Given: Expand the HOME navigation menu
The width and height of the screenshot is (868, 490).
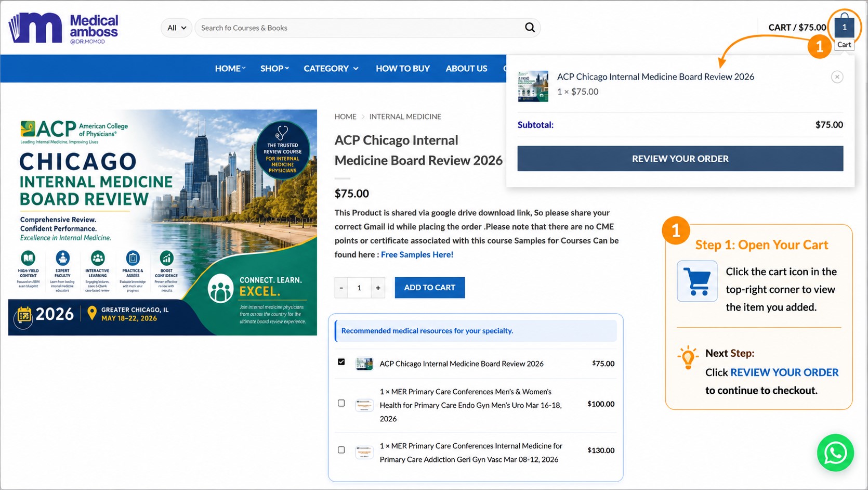Looking at the screenshot, I should pyautogui.click(x=230, y=68).
